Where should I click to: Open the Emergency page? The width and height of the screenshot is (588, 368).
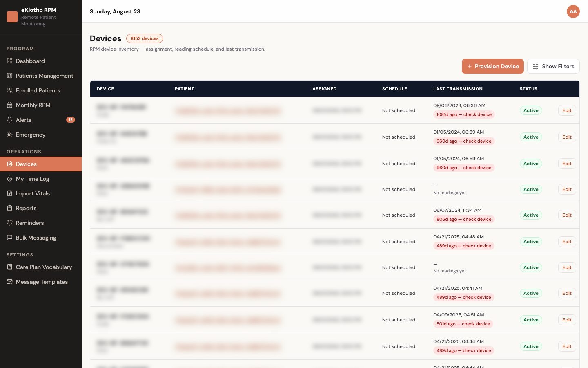41,135
